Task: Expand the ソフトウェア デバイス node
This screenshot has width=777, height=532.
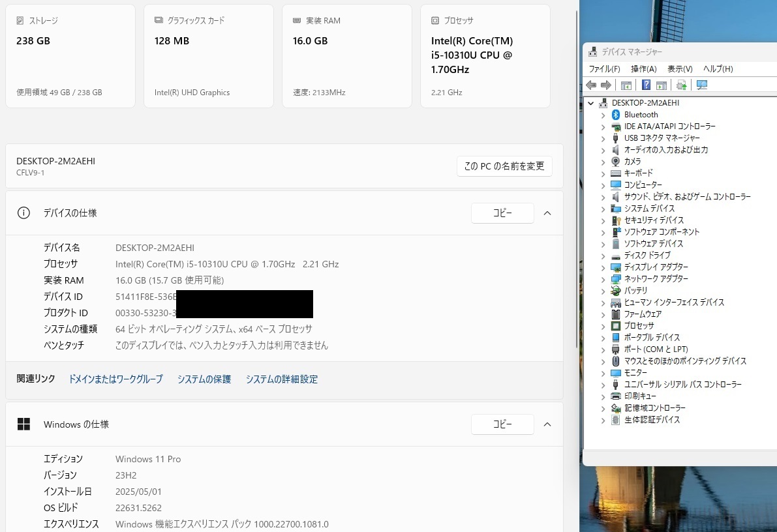Action: 603,244
